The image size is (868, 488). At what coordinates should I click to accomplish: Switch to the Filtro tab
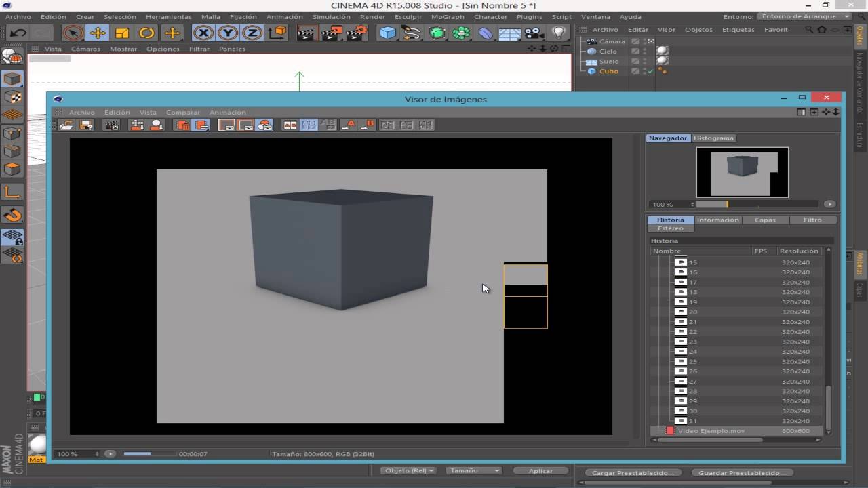812,220
